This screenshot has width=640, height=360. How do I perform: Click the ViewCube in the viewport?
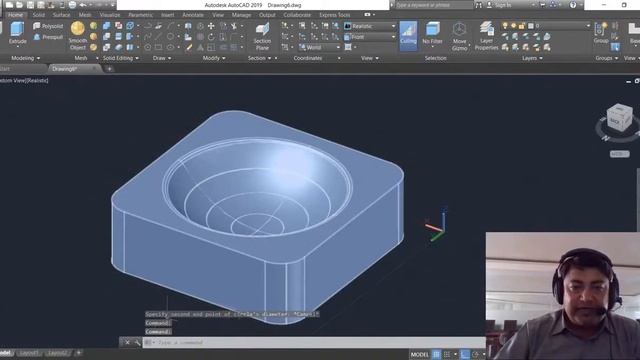click(619, 118)
